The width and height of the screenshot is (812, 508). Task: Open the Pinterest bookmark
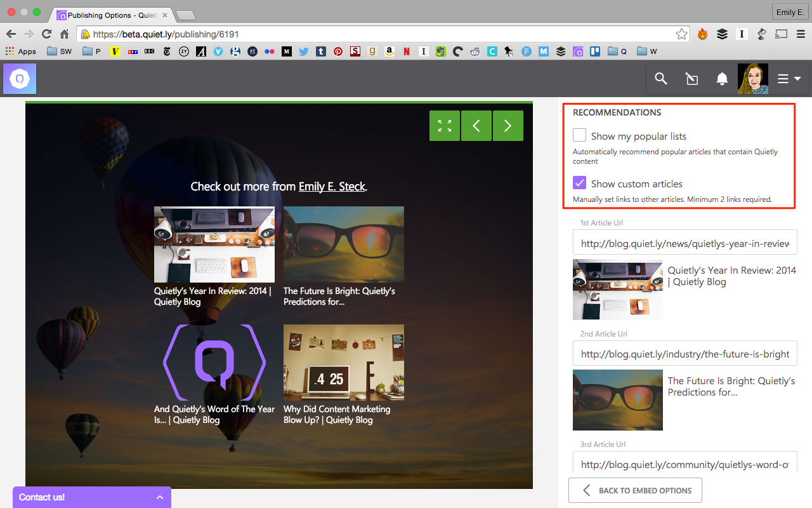[x=338, y=51]
